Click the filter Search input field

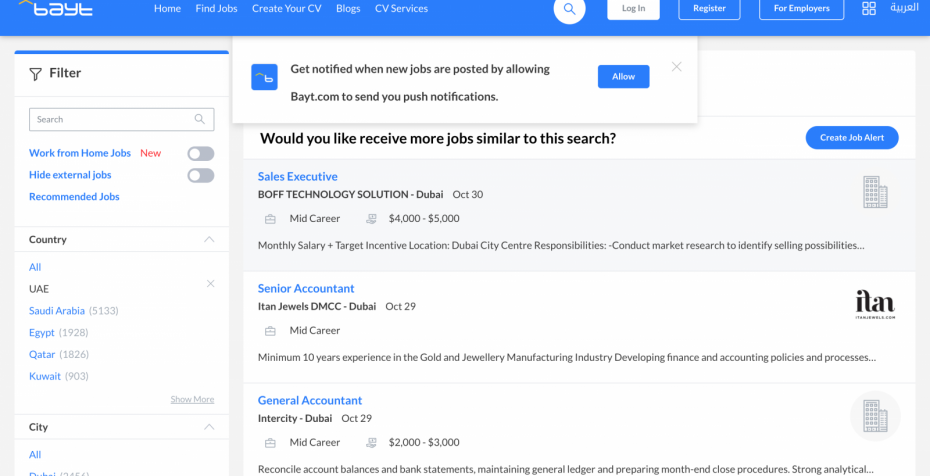pyautogui.click(x=122, y=119)
